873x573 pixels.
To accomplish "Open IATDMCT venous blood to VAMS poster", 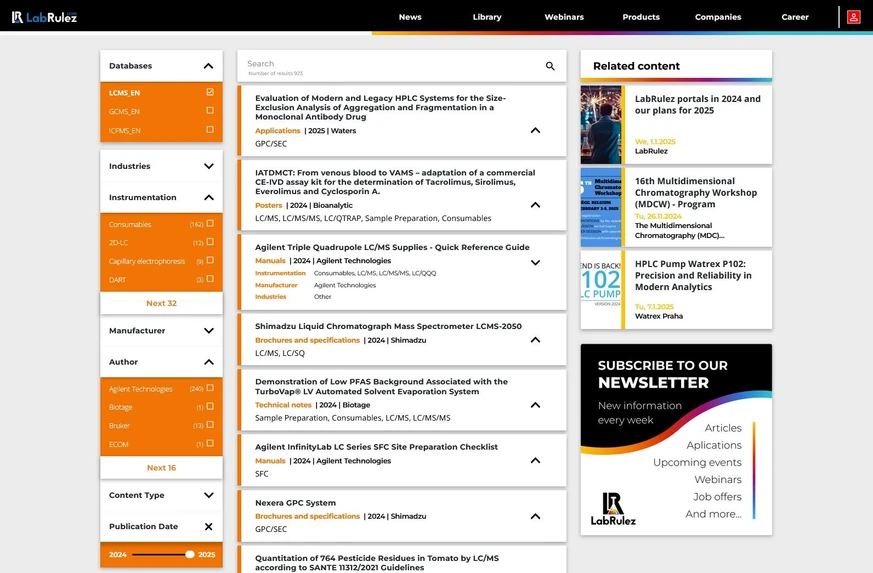I will tap(395, 182).
